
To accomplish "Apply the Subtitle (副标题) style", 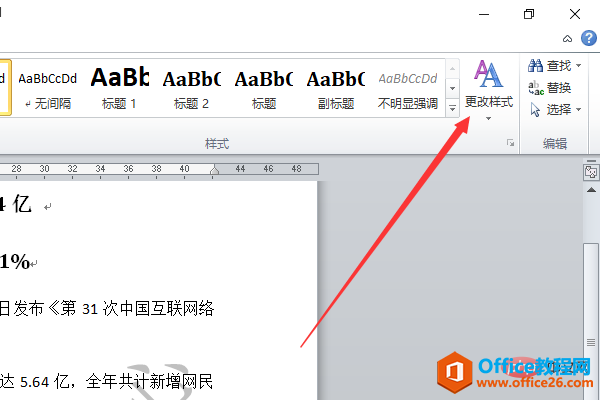I will point(336,88).
